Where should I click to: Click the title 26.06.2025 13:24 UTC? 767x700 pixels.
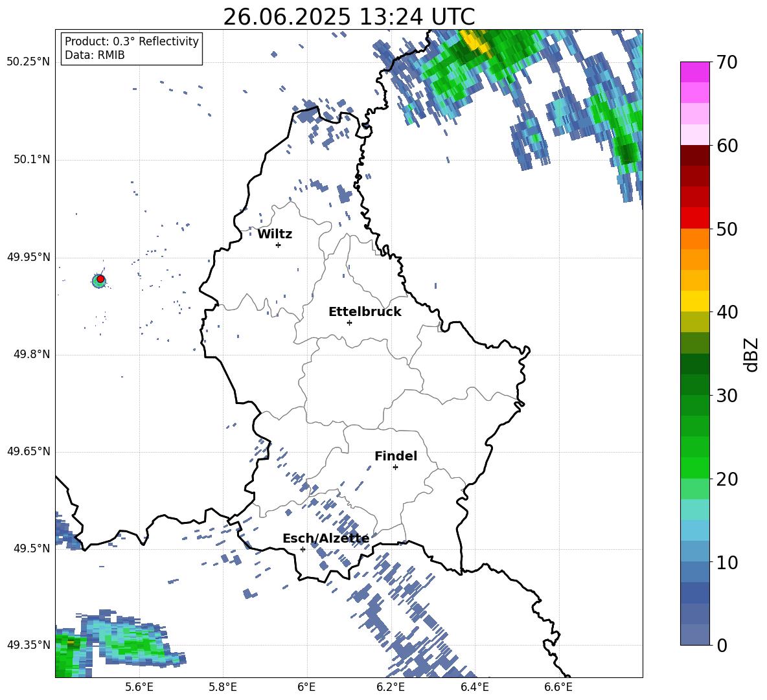pyautogui.click(x=349, y=17)
